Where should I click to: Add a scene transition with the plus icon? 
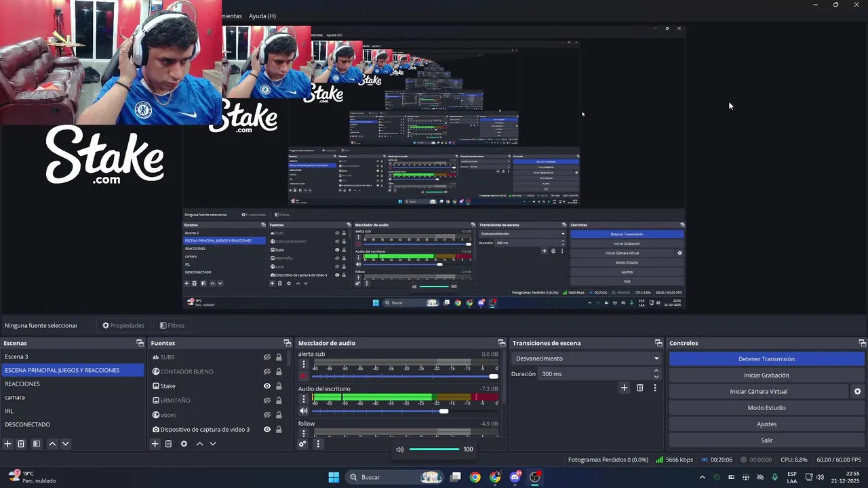point(625,388)
